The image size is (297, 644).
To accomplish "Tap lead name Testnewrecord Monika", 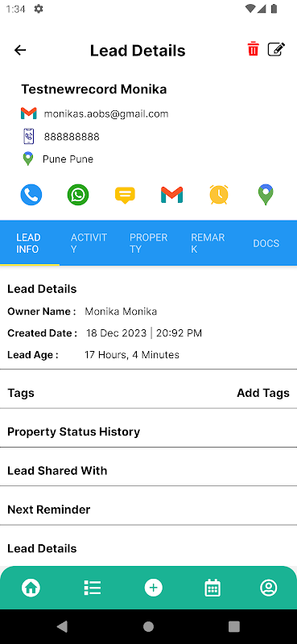I will point(93,89).
